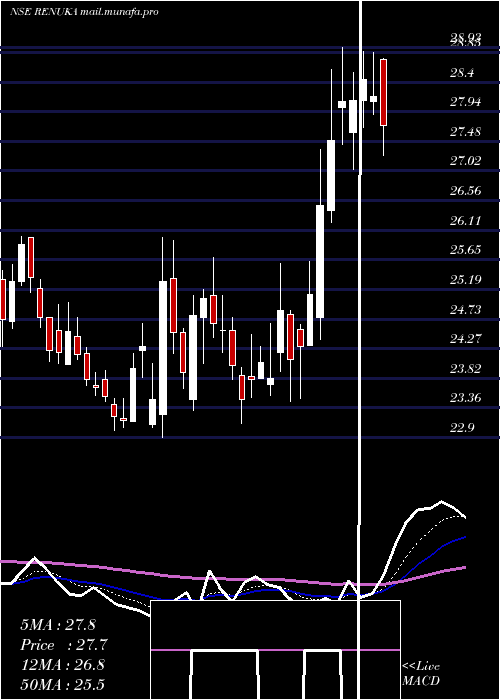
Task: Click the 27.94 price axis label
Action: coord(465,102)
